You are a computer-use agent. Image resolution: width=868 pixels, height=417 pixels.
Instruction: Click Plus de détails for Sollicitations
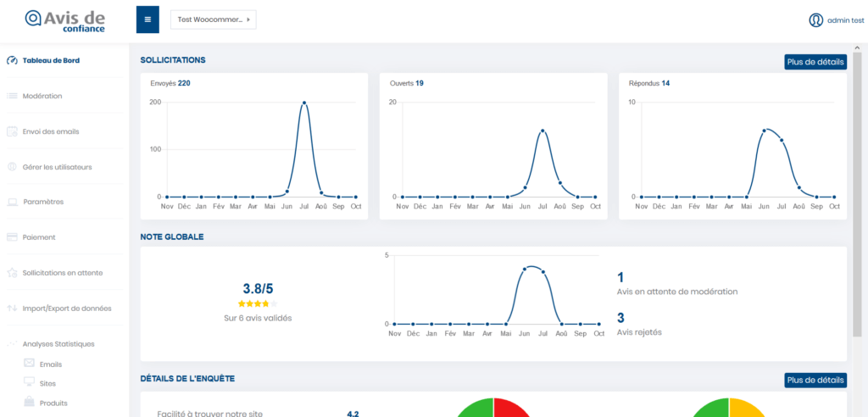pyautogui.click(x=815, y=62)
